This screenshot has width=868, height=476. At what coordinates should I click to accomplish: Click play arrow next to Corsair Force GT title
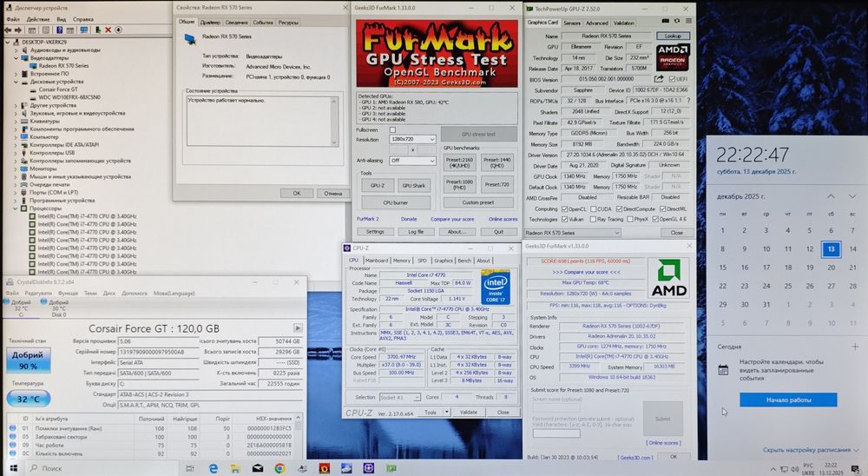click(x=297, y=328)
